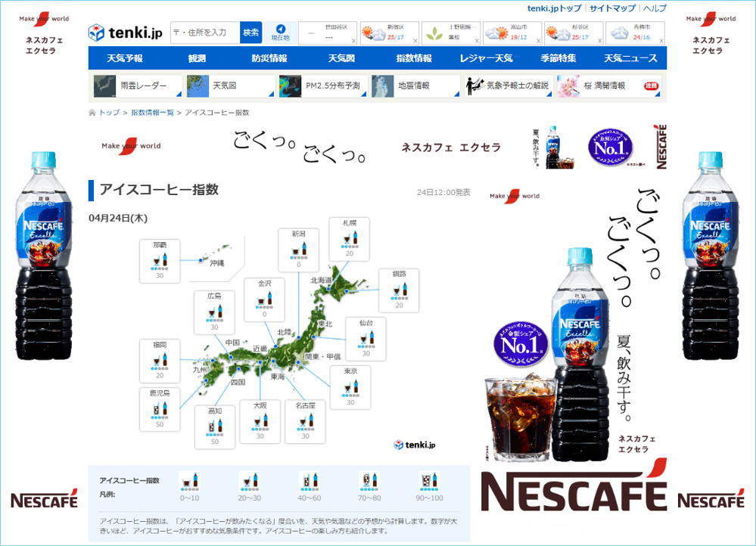Remove the 世田谷区 location card

354,41
